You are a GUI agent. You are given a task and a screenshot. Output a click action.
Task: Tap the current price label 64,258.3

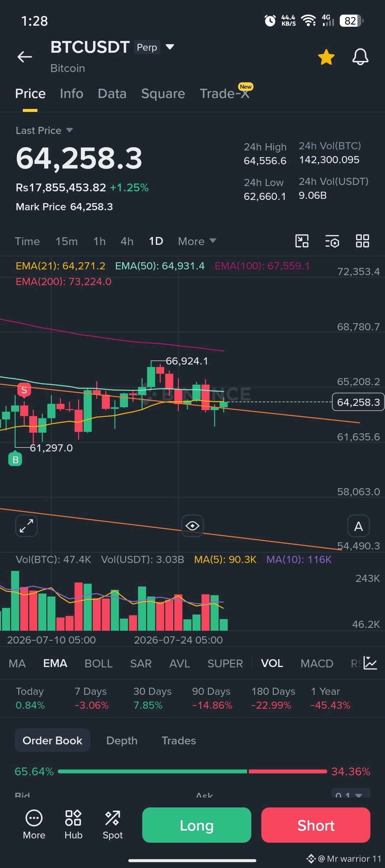point(358,402)
